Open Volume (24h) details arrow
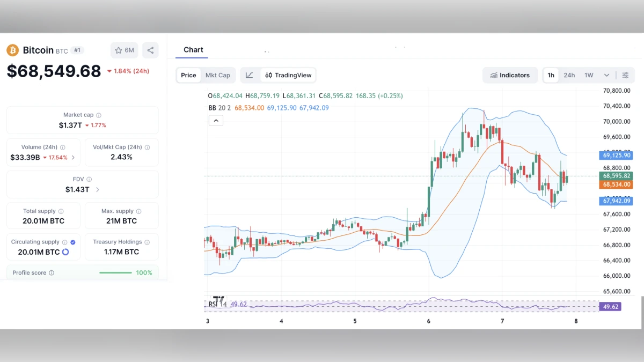644x362 pixels. point(74,157)
